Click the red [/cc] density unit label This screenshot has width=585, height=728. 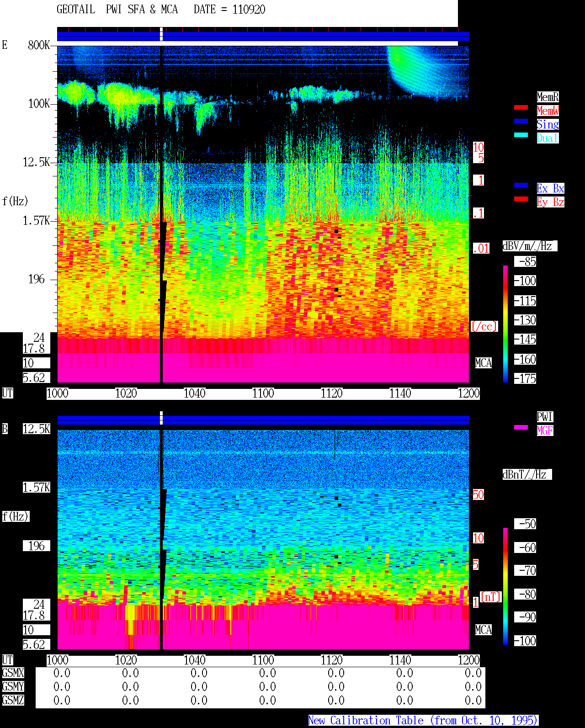484,326
